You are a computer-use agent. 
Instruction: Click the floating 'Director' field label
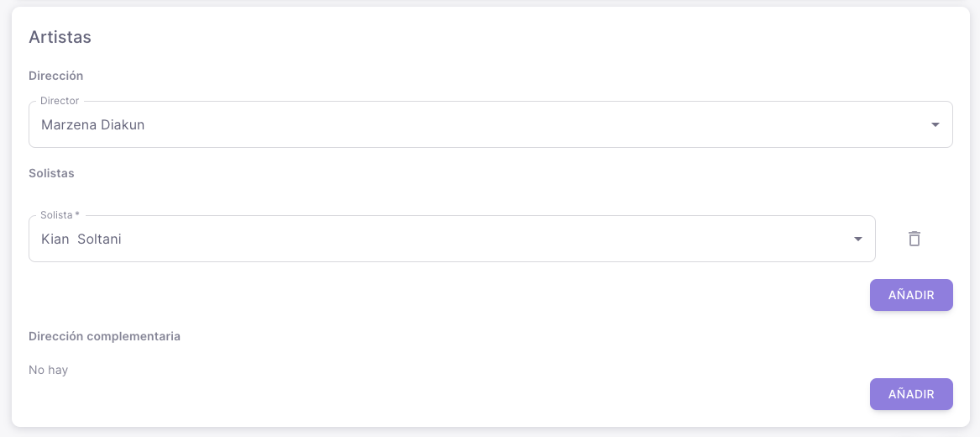coord(60,101)
